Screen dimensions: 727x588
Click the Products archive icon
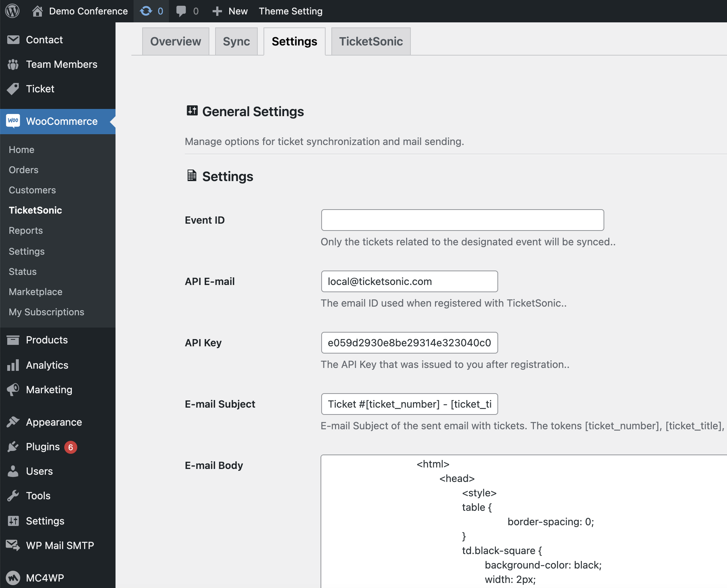click(x=13, y=340)
